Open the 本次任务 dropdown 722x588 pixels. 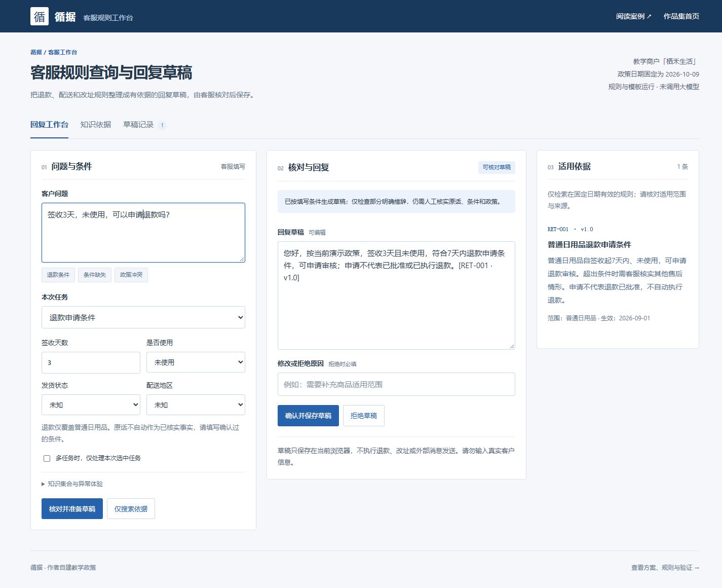coord(143,317)
